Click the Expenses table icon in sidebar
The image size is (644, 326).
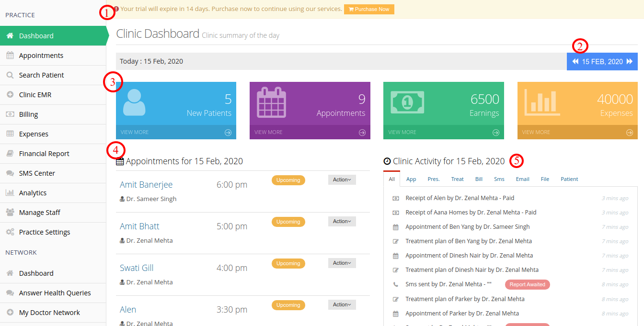10,134
